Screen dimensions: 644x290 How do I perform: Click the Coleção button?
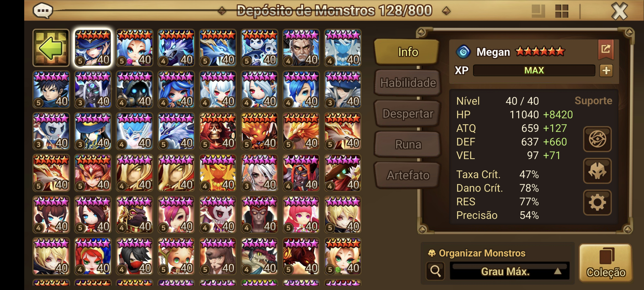click(606, 263)
